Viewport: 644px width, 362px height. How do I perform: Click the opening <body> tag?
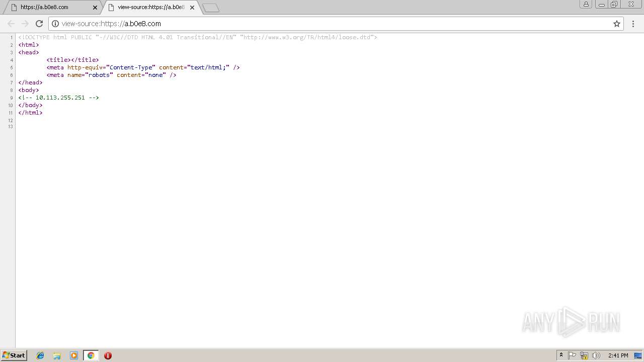tap(29, 90)
